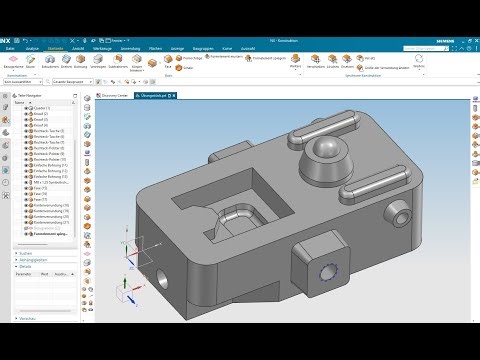480x360 pixels.
Task: Switch to the Werkzeuge ribbon tab
Action: pos(102,49)
